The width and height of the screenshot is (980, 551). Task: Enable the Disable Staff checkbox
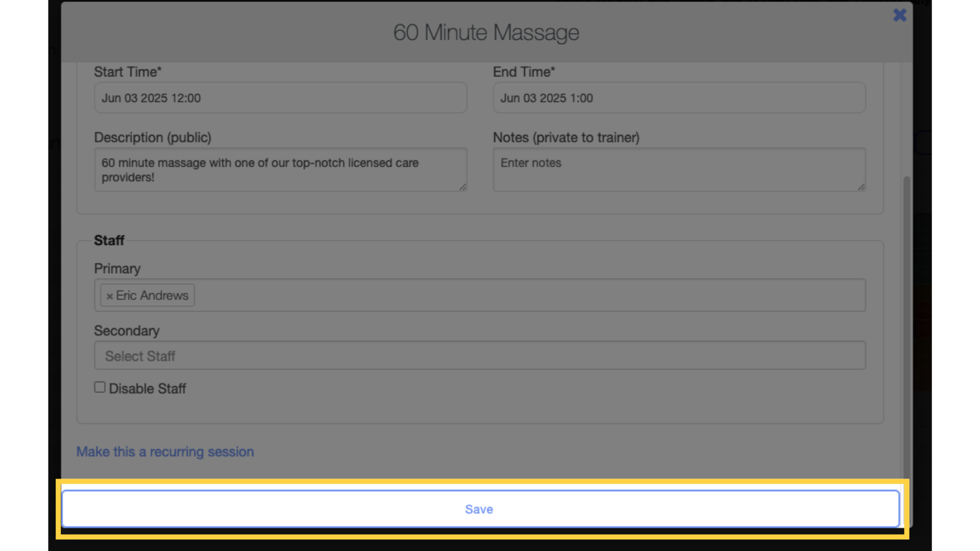100,387
